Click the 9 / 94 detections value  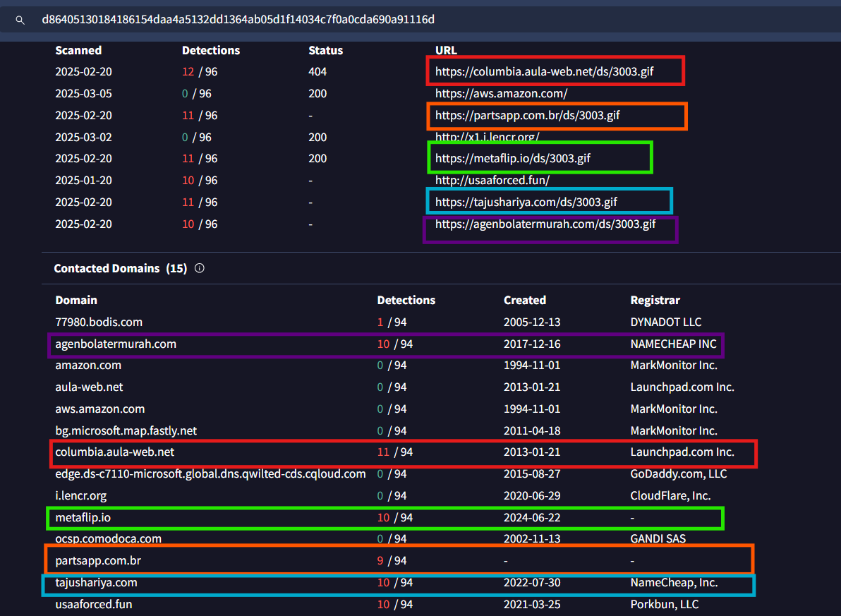click(x=392, y=561)
